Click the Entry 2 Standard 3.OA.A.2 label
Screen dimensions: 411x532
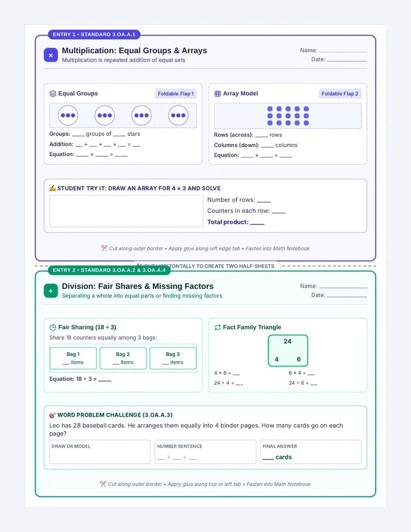click(109, 270)
